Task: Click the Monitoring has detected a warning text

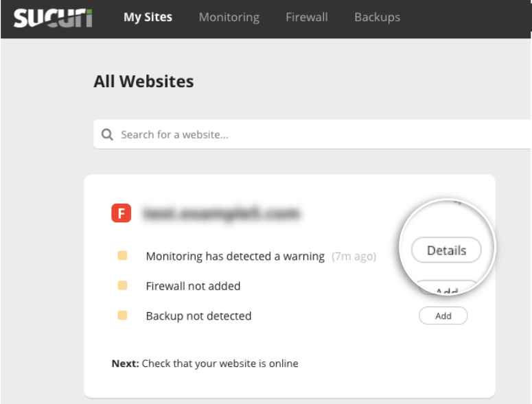Action: [x=235, y=257]
